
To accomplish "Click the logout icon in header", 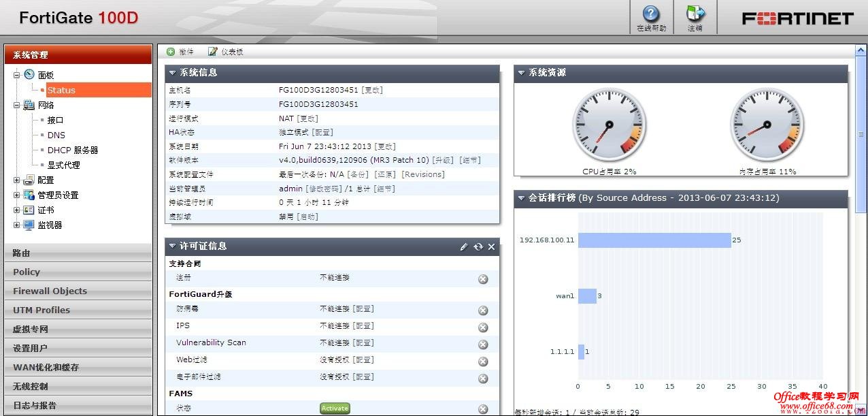I will [695, 14].
